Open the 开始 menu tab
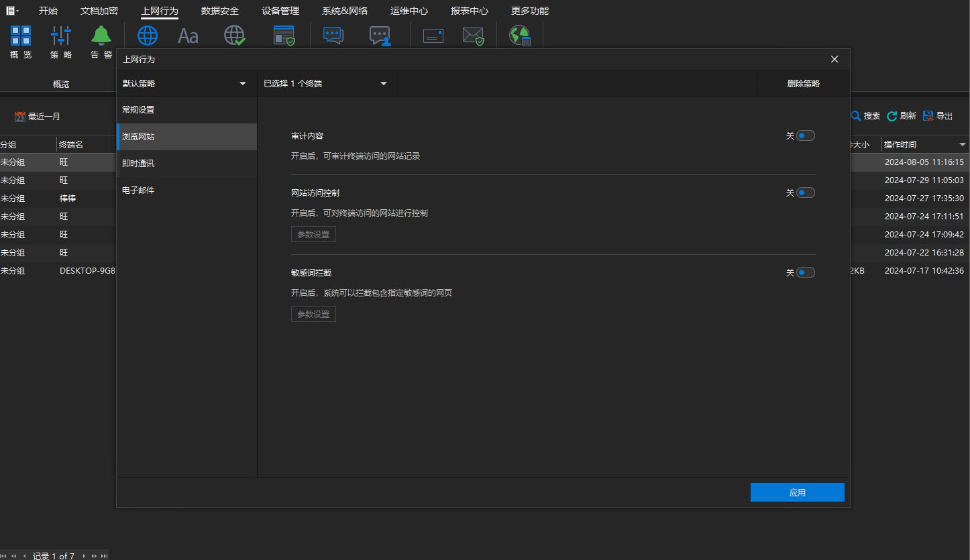Screen dimensions: 970x560 point(48,11)
